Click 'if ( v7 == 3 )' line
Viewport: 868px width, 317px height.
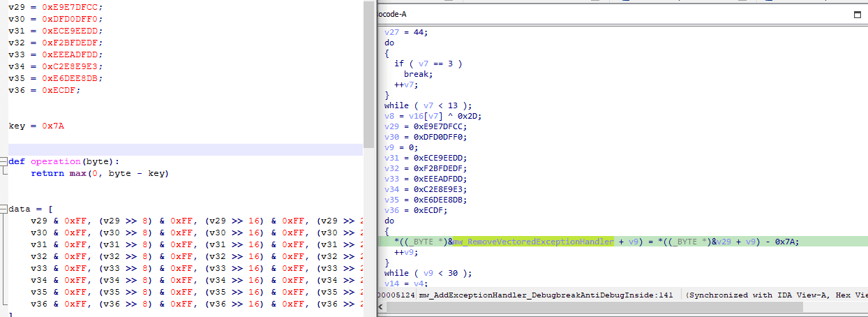(428, 64)
